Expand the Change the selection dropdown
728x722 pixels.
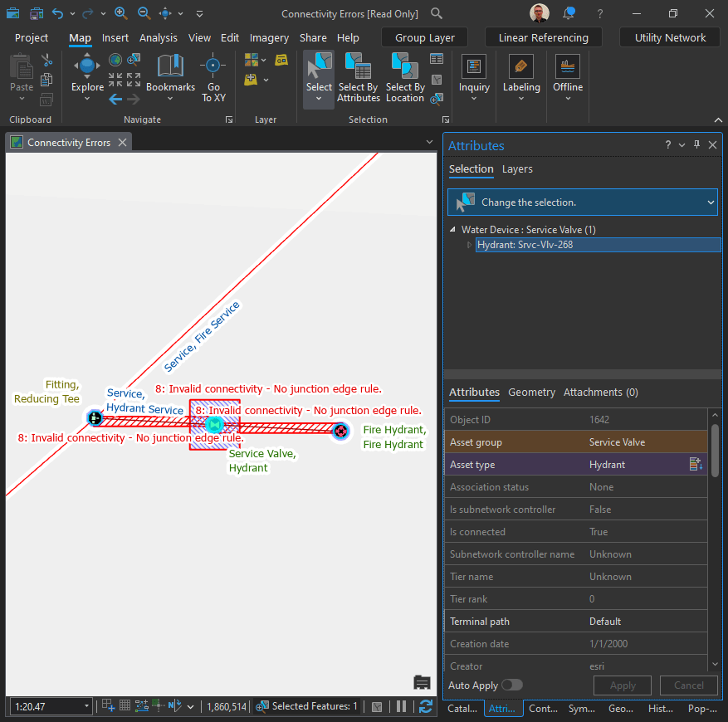[710, 202]
